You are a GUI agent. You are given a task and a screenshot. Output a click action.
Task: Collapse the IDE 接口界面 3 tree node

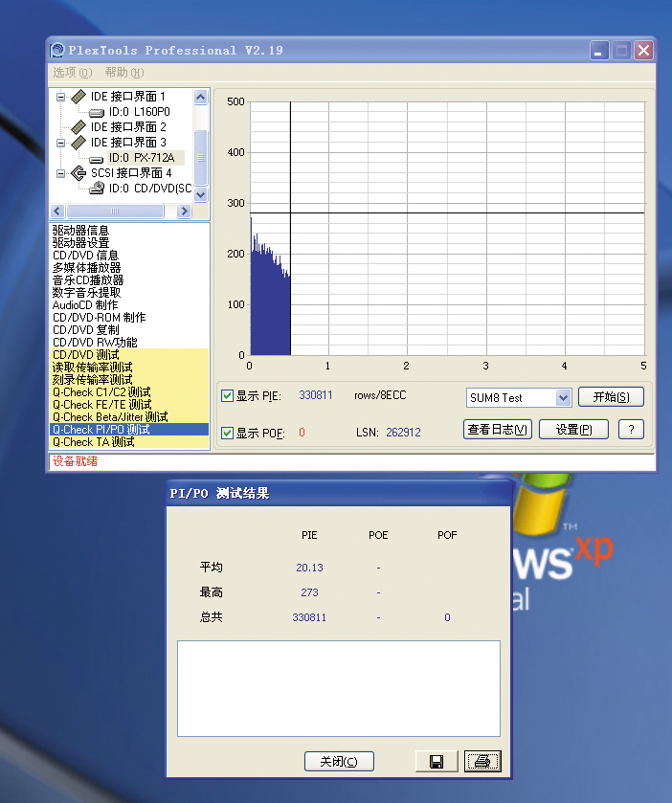pos(61,143)
